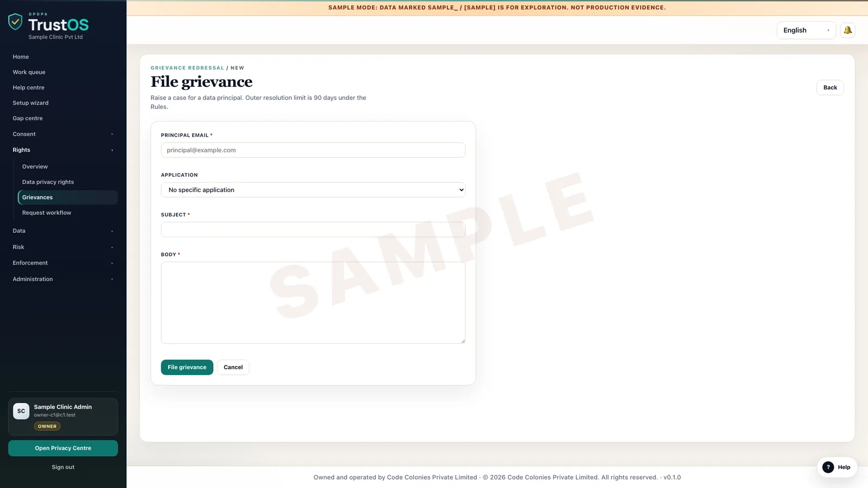The height and width of the screenshot is (488, 868).
Task: Click the Body textarea resize handle
Action: tap(463, 341)
